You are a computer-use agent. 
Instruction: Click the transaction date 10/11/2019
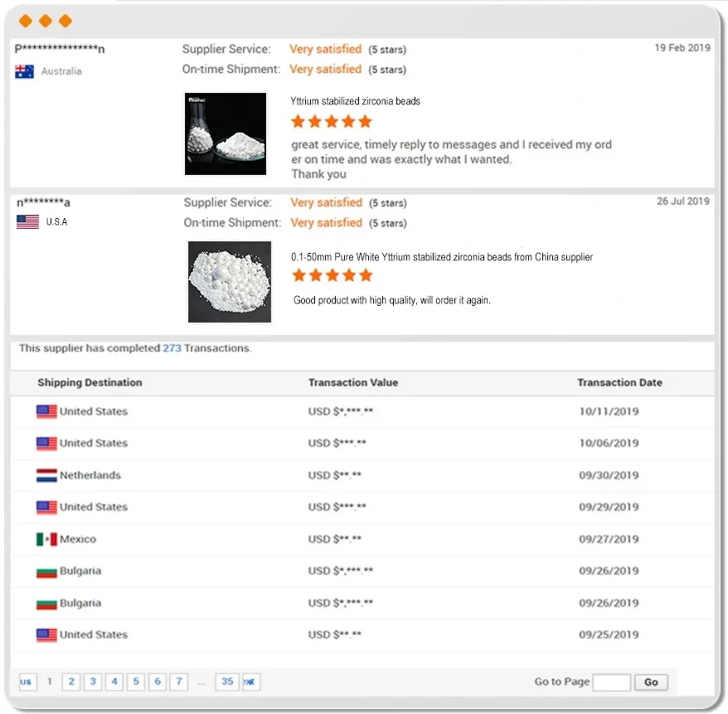[x=609, y=411]
